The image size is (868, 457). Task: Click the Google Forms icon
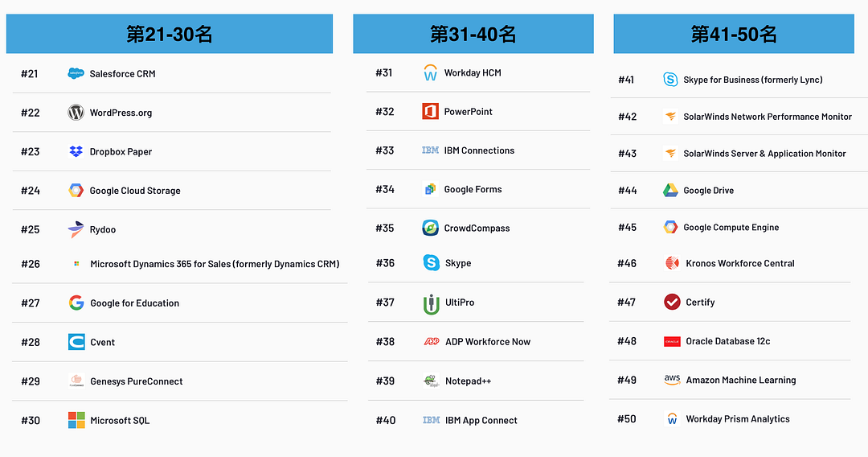pyautogui.click(x=430, y=189)
